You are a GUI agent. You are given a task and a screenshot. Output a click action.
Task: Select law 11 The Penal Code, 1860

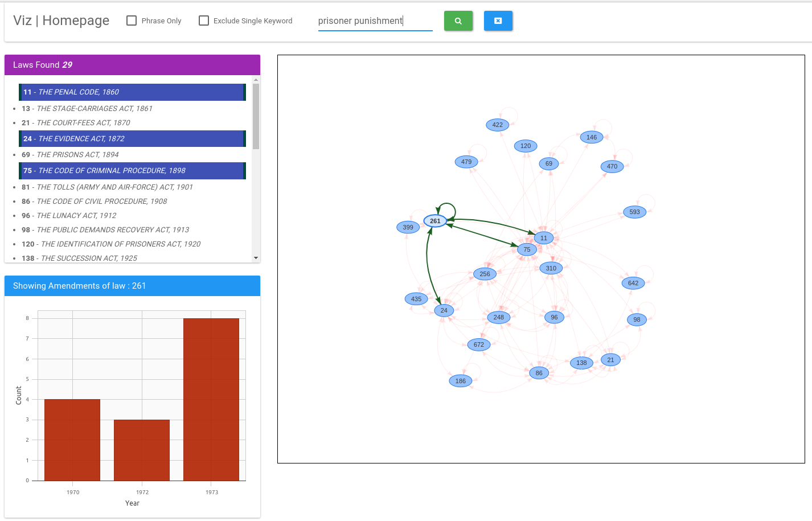[x=132, y=92]
